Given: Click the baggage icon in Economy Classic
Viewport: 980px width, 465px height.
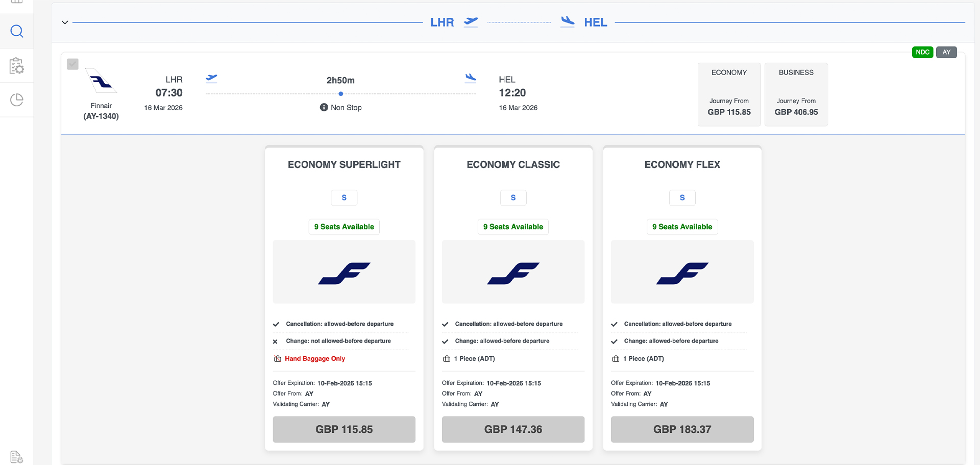Looking at the screenshot, I should [447, 359].
